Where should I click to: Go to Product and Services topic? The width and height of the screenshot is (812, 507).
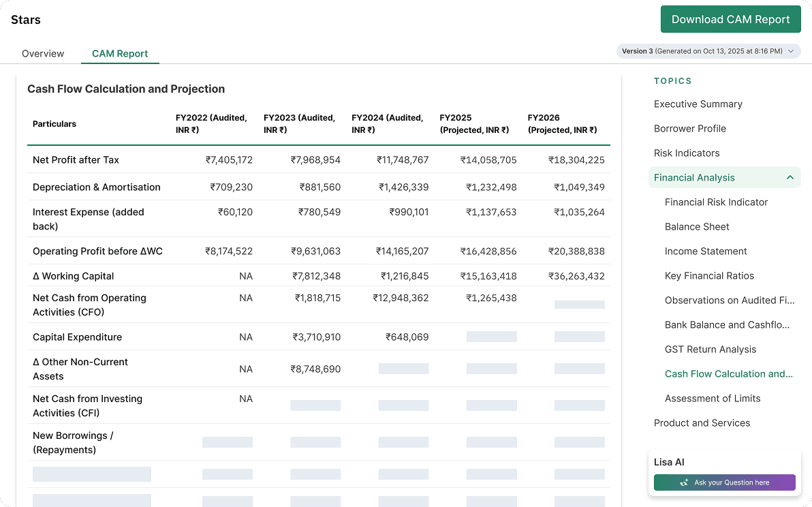(x=702, y=423)
